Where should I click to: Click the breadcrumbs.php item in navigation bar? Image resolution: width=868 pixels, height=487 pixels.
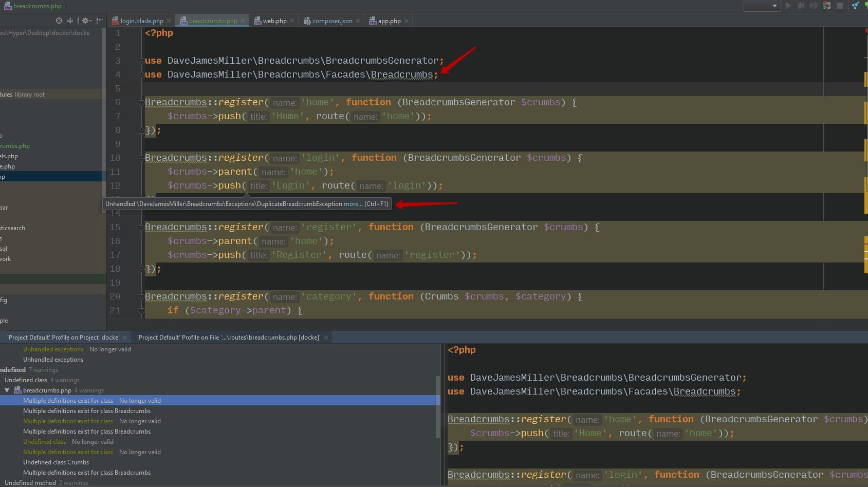pyautogui.click(x=33, y=6)
